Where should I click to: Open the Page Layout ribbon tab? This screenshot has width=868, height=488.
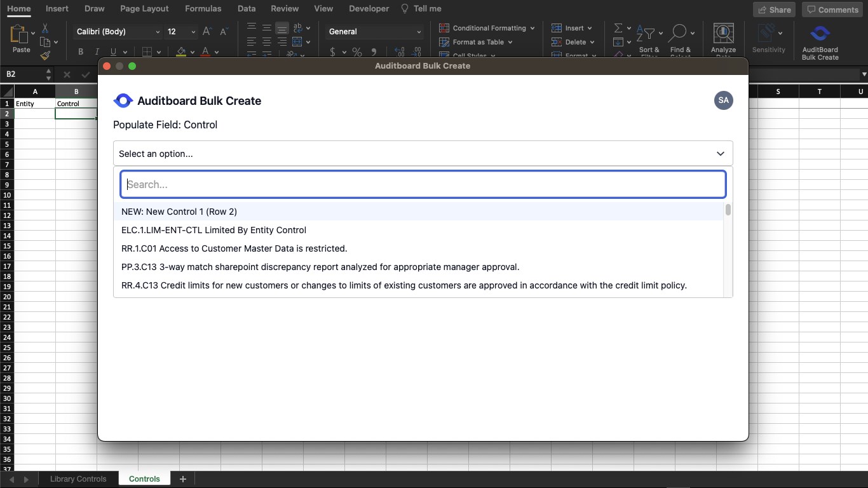(144, 9)
